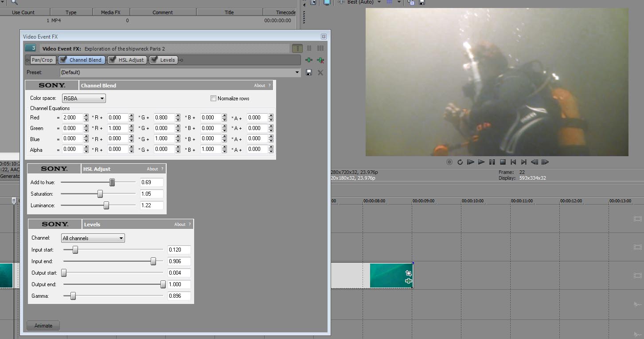This screenshot has height=339, width=644.
Task: Click the Luminance slider handle
Action: pos(106,205)
